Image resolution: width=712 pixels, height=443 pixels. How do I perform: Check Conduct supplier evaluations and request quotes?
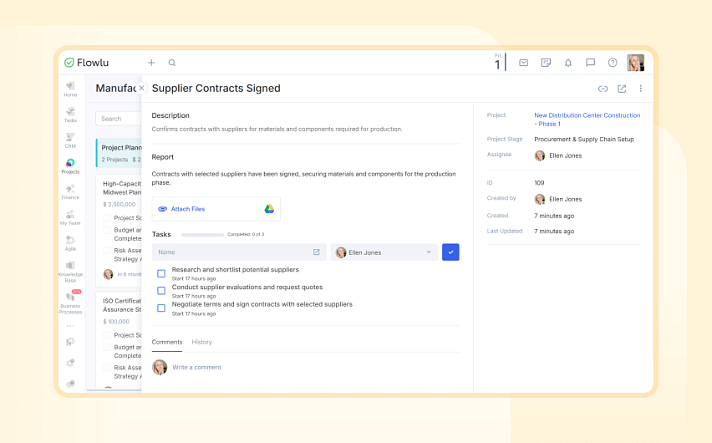tap(161, 290)
